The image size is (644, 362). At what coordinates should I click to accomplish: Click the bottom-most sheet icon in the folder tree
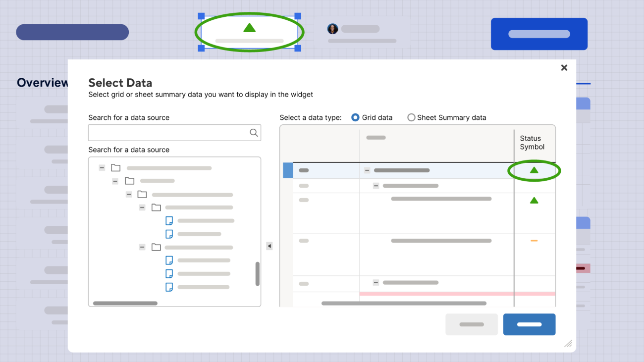[169, 287]
